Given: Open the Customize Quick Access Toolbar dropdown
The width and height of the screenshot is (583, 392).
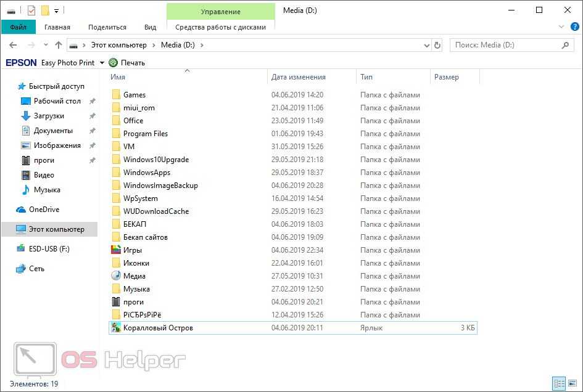Looking at the screenshot, I should [x=56, y=10].
